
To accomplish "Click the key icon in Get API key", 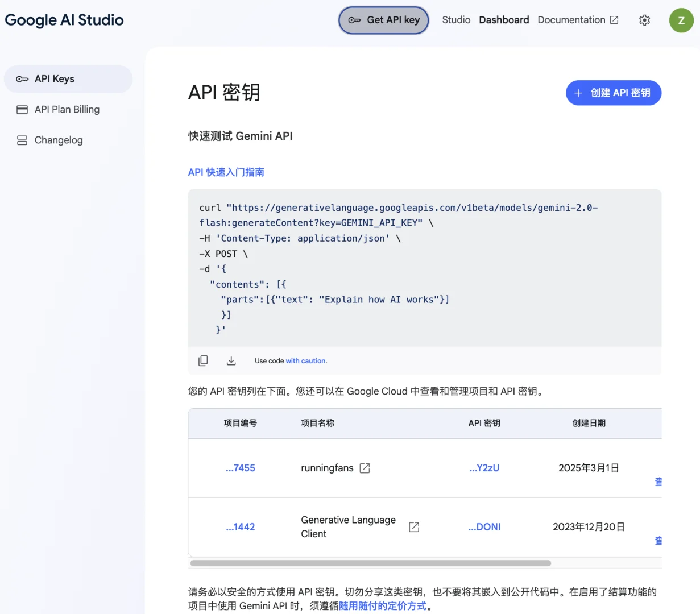I will pos(355,20).
